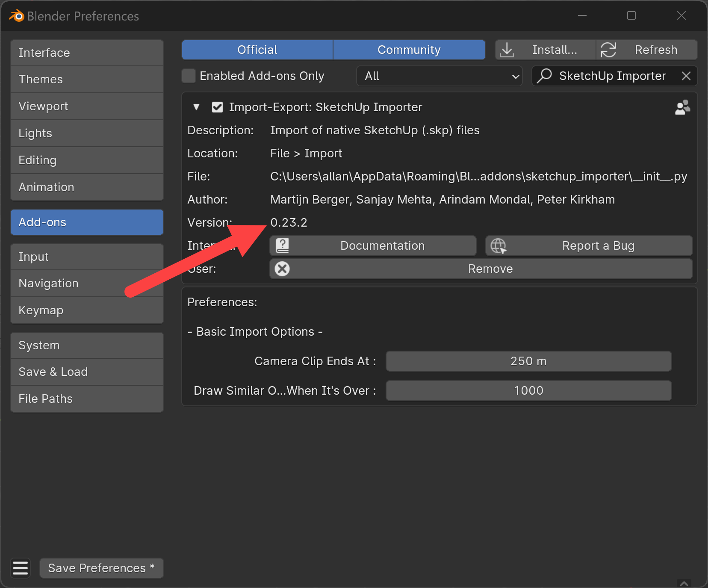Click the Install download icon
The image size is (708, 588).
507,50
